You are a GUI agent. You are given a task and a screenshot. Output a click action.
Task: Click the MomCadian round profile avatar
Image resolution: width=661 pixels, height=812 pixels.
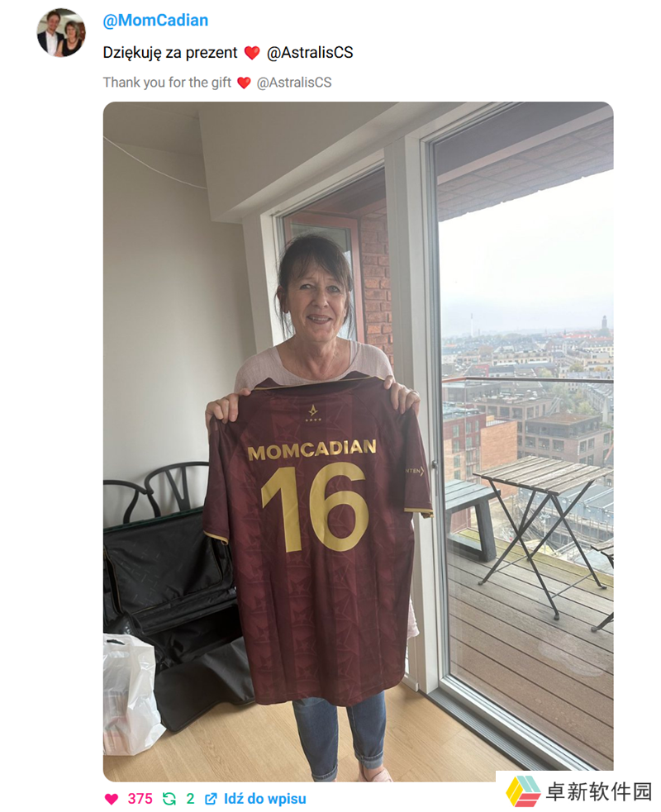(61, 32)
